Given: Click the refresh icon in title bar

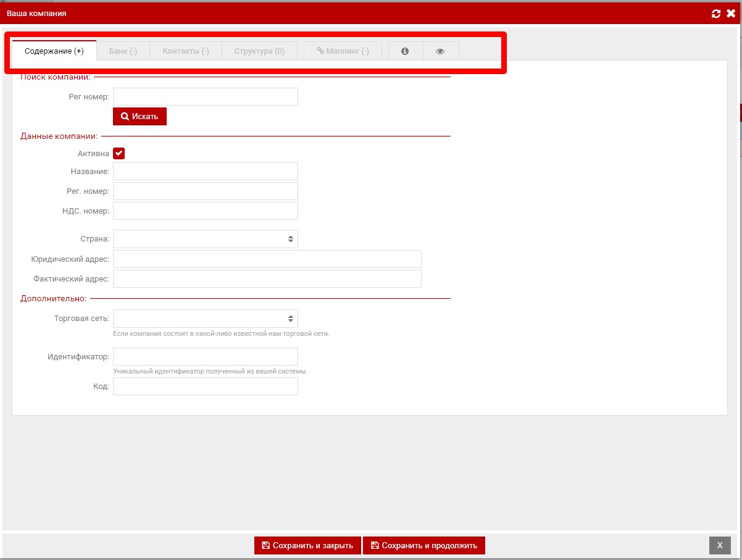Looking at the screenshot, I should [x=716, y=13].
